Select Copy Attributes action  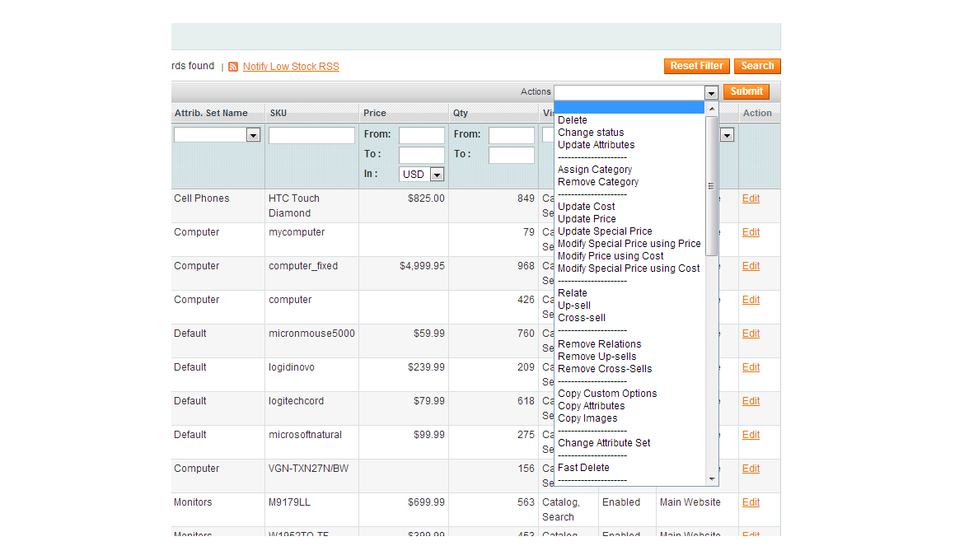pyautogui.click(x=591, y=406)
